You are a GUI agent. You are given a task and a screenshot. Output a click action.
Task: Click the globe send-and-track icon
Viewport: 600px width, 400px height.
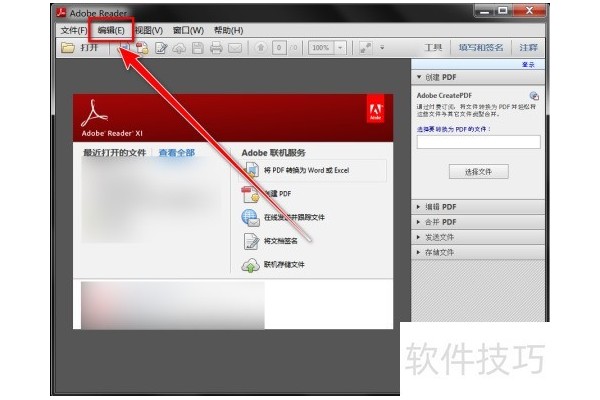[x=250, y=217]
